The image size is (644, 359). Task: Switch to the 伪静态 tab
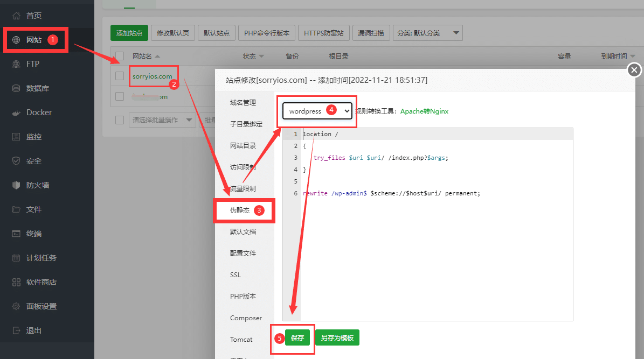coord(240,210)
